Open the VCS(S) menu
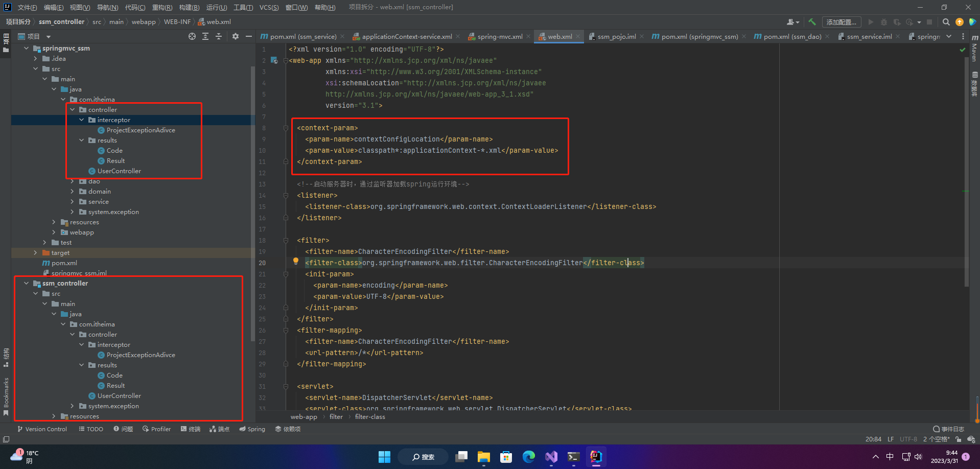Screen dimensions: 980x469 point(269,7)
